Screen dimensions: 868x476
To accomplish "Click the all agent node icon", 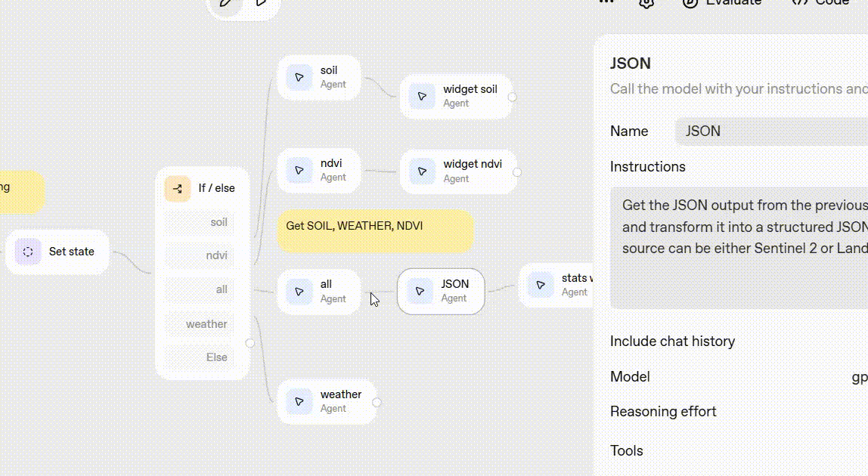I will 299,292.
